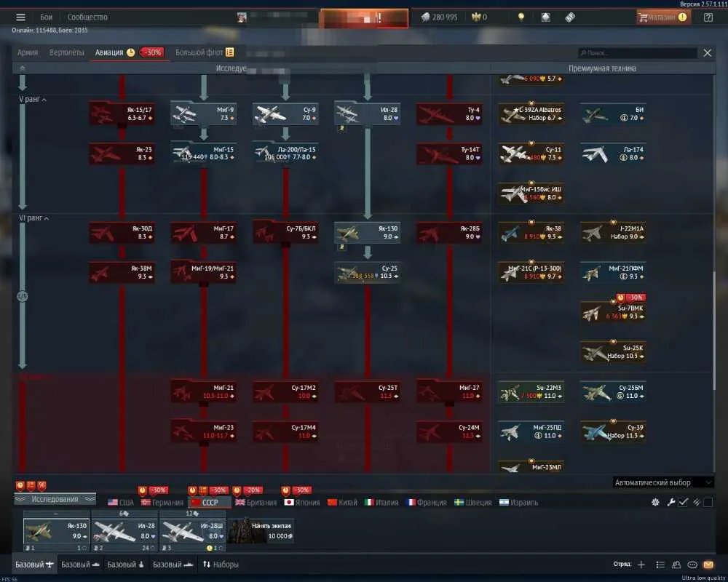
Task: Select the premium Су-39 vehicle card
Action: pos(613,431)
